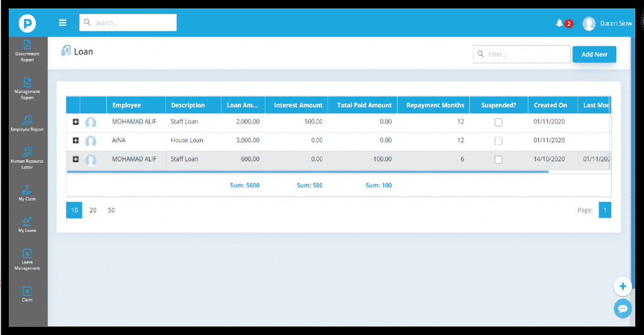Click the Add New button
The width and height of the screenshot is (644, 335).
click(594, 55)
